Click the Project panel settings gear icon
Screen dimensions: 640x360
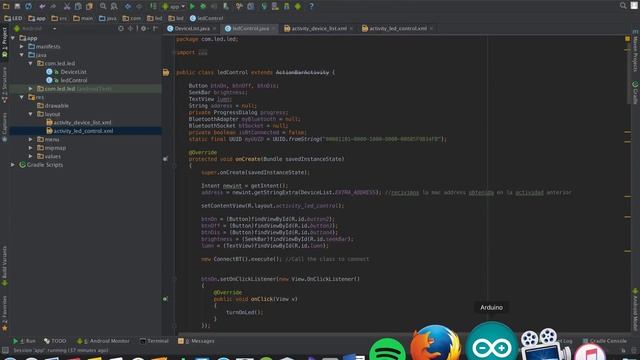pyautogui.click(x=144, y=29)
